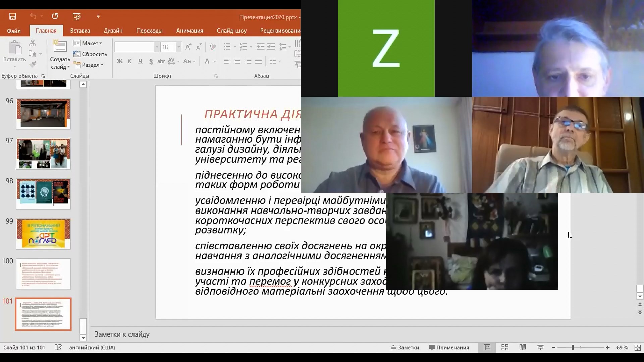644x362 pixels.
Task: Switch to the Слайд-шоу tab
Action: point(231,31)
